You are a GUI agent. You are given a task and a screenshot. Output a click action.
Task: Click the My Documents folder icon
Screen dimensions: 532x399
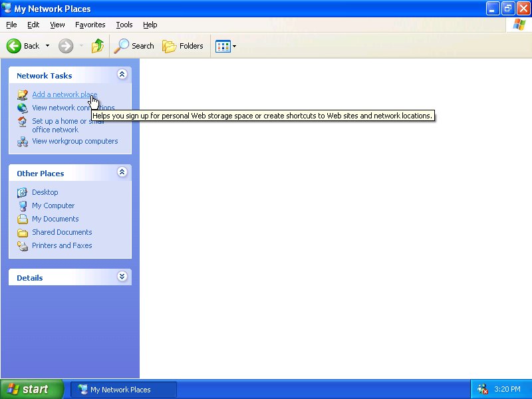[23, 219]
